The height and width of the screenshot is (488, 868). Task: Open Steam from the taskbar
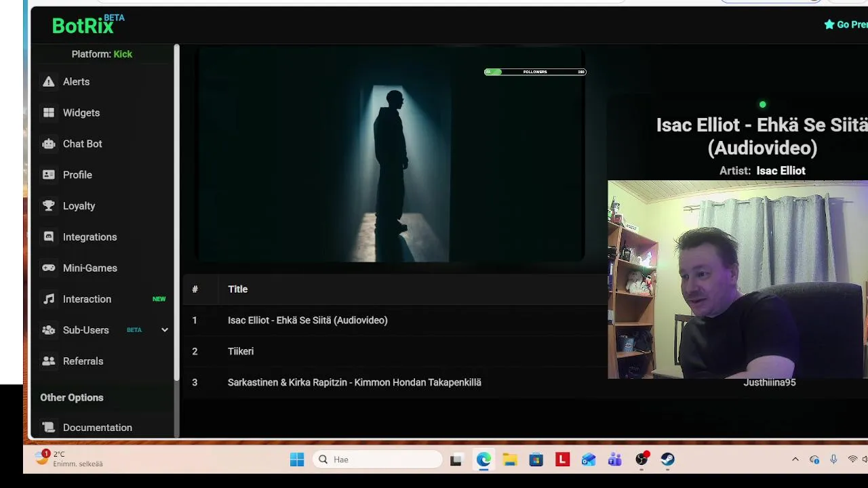point(668,460)
